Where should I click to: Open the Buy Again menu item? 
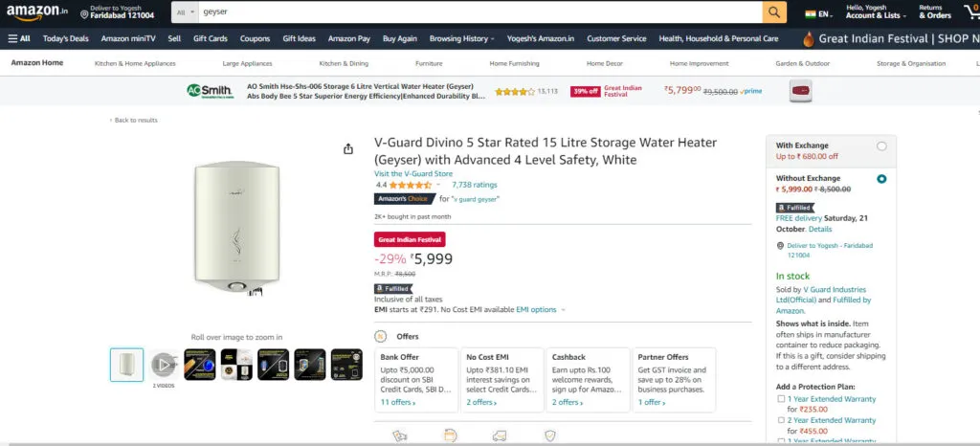[x=400, y=38]
